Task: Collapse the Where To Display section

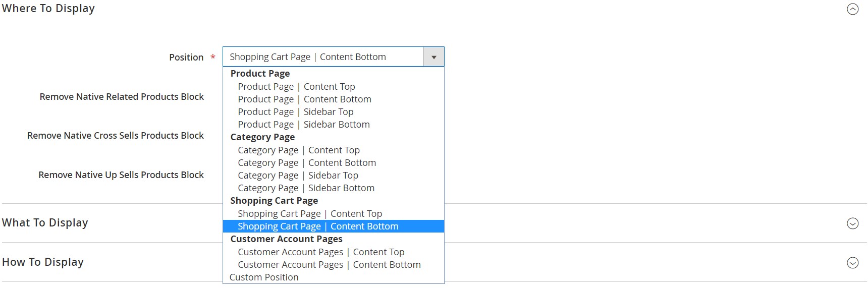Action: point(852,9)
